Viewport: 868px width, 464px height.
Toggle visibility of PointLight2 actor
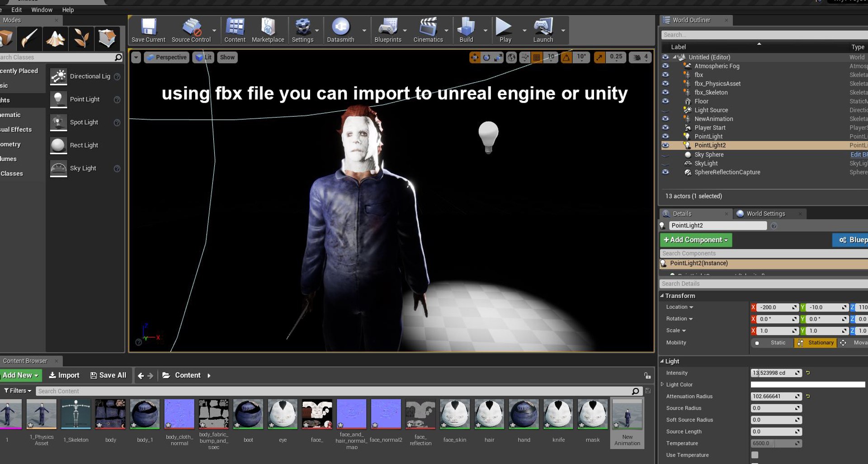(x=665, y=145)
